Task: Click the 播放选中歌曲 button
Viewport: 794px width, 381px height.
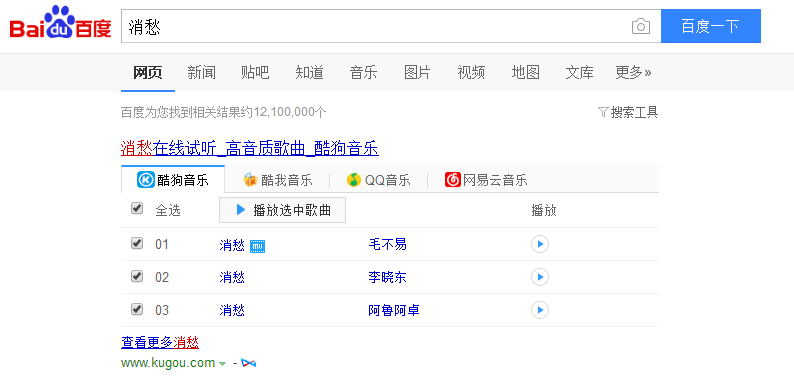Action: coord(283,210)
